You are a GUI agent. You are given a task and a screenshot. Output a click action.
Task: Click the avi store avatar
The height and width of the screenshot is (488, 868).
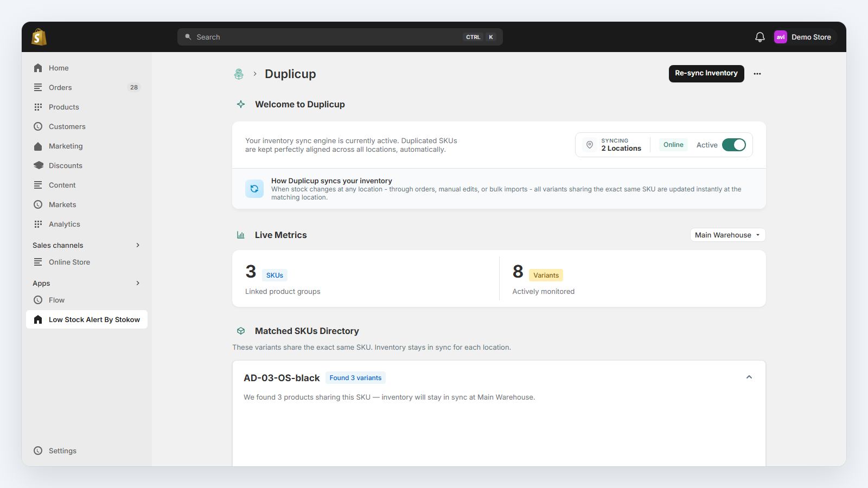[x=780, y=37]
